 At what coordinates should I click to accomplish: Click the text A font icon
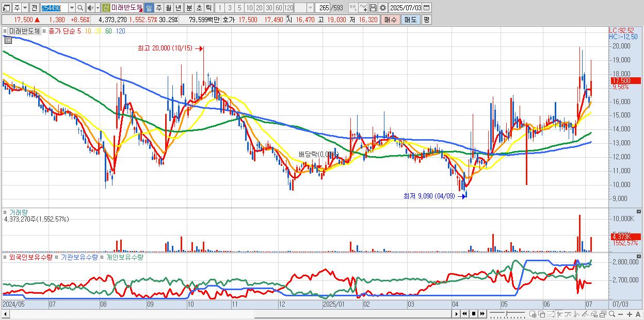click(x=638, y=314)
